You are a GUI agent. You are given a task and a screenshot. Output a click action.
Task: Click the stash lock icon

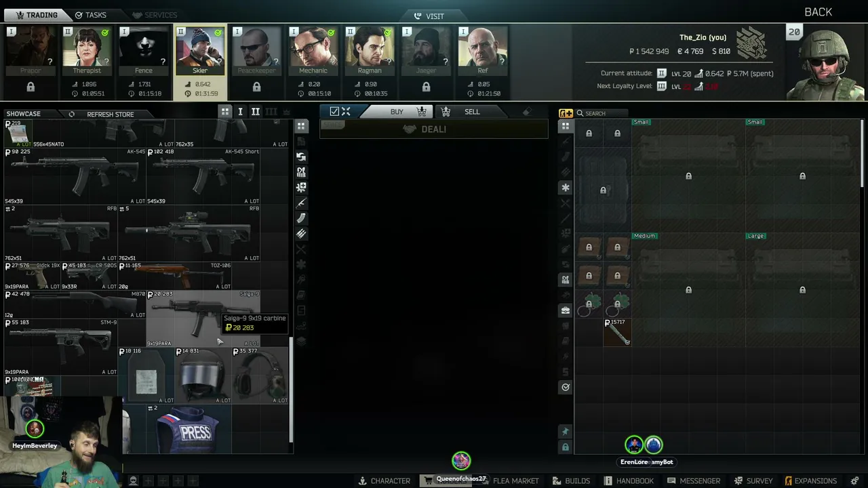point(565,447)
